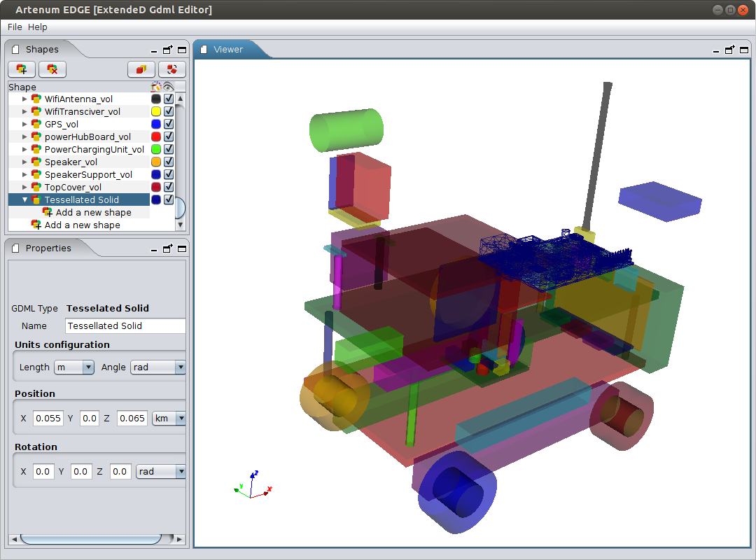Toggle visibility of SpeakerSupport_vol

(169, 174)
